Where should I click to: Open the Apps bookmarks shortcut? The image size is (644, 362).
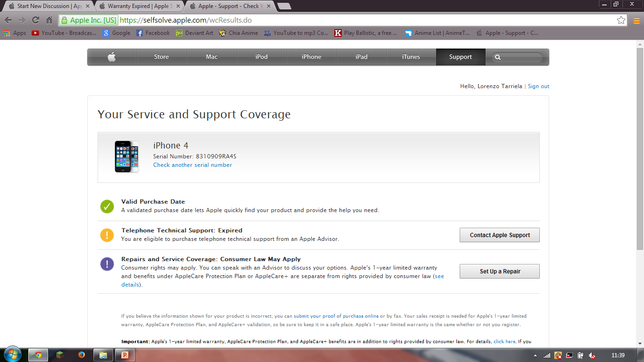15,33
